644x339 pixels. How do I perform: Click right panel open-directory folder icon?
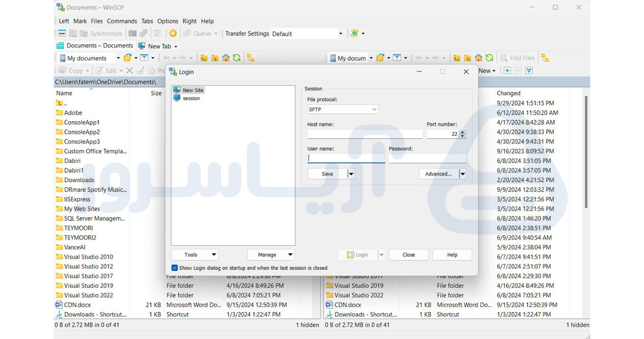pos(380,58)
